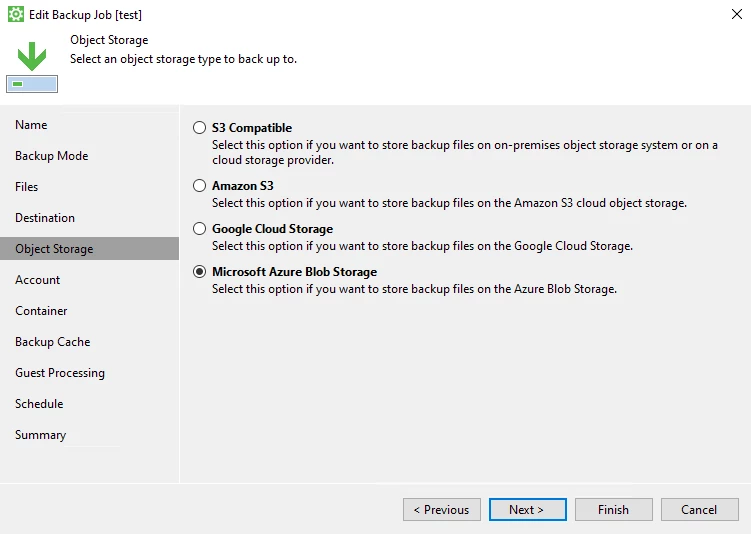Open the Container wizard step
This screenshot has width=751, height=534.
(x=41, y=311)
